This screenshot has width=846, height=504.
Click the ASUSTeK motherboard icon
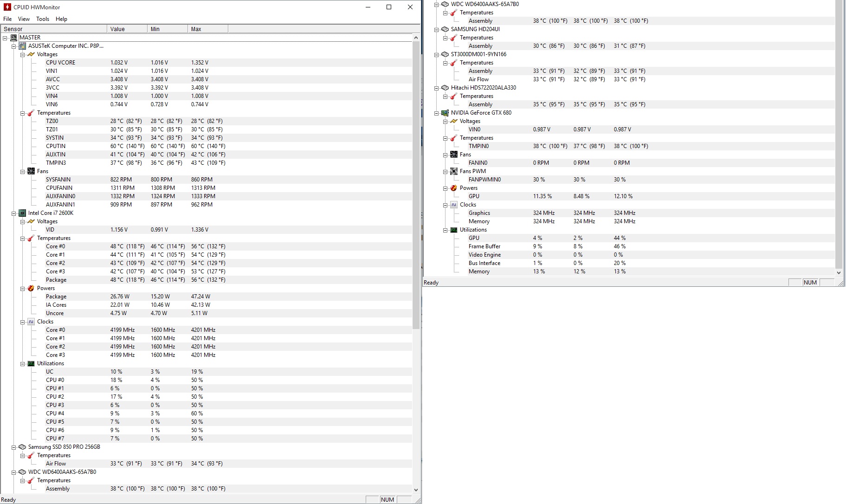click(22, 46)
